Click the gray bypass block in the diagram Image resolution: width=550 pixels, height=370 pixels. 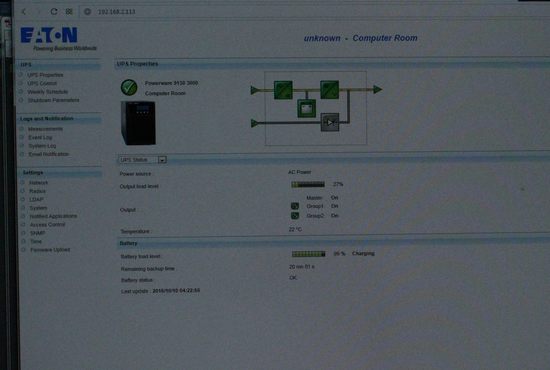point(330,122)
